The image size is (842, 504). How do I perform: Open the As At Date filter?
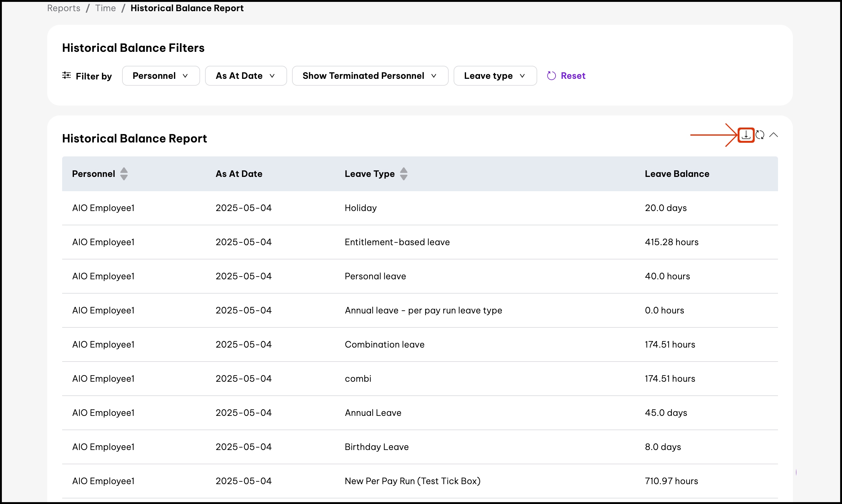pos(245,76)
